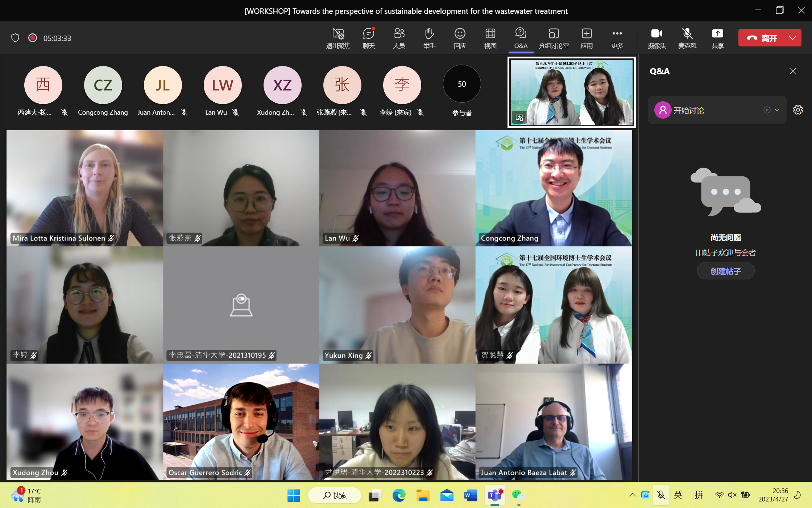Show the participants (人员) list
The width and height of the screenshot is (812, 508).
(x=399, y=38)
